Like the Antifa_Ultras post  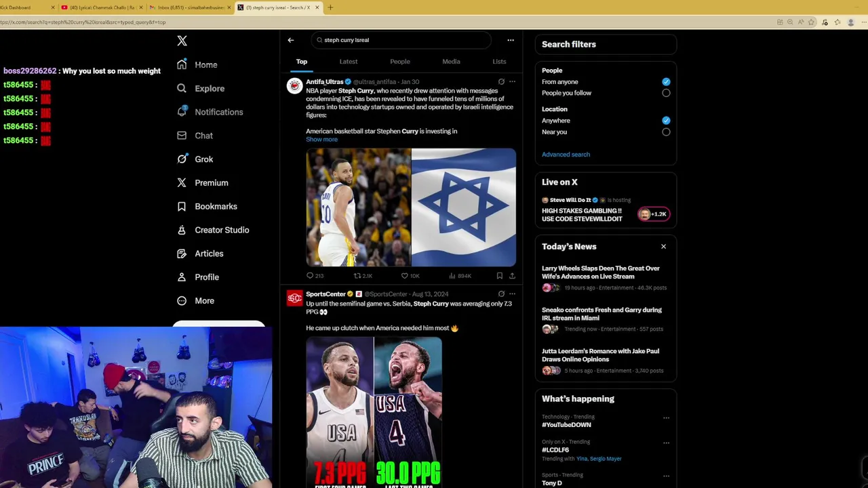(410, 276)
